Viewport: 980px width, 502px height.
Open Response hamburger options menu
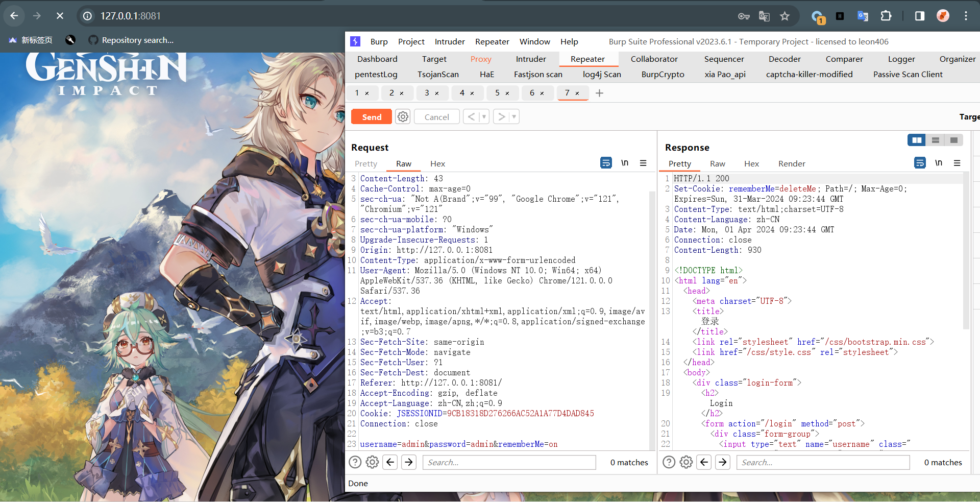(957, 163)
